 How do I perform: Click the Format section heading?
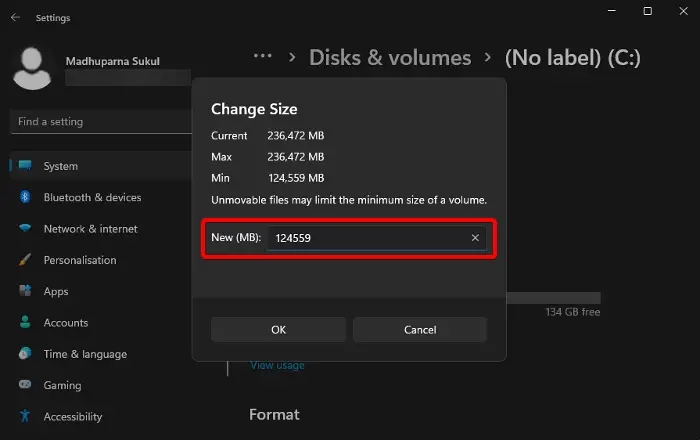[274, 415]
